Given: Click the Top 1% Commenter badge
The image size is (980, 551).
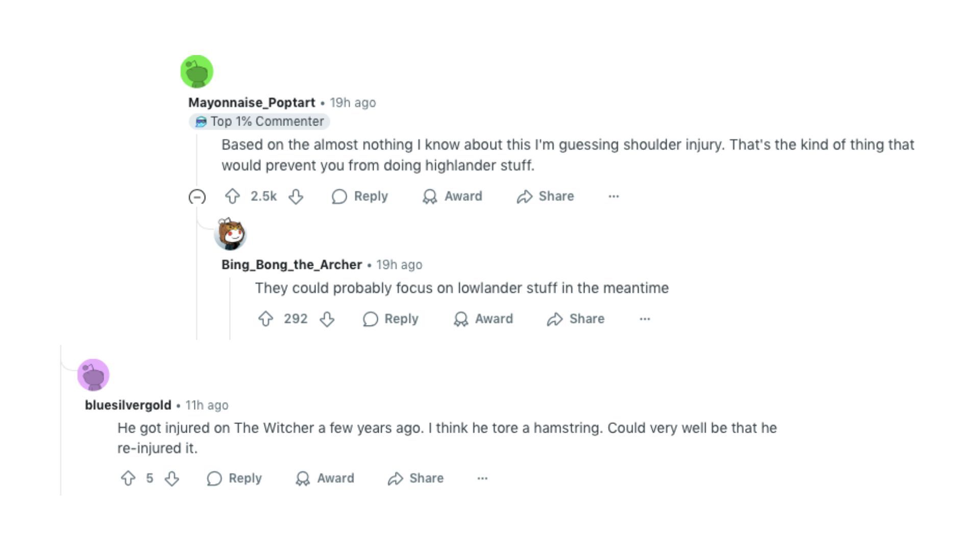Looking at the screenshot, I should pos(260,121).
